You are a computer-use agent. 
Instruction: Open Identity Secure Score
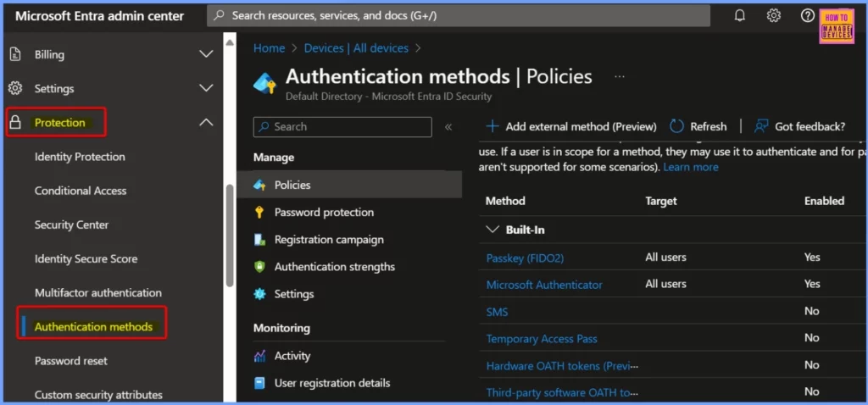pyautogui.click(x=86, y=258)
